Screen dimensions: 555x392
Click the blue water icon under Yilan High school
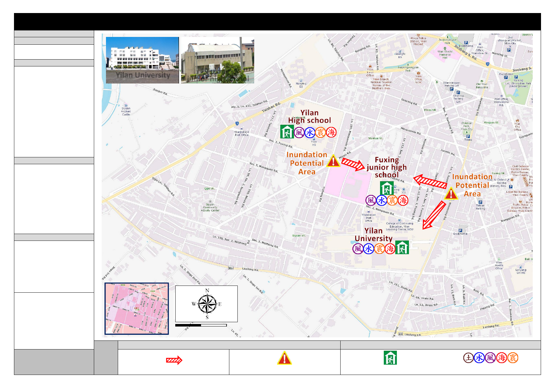[310, 133]
